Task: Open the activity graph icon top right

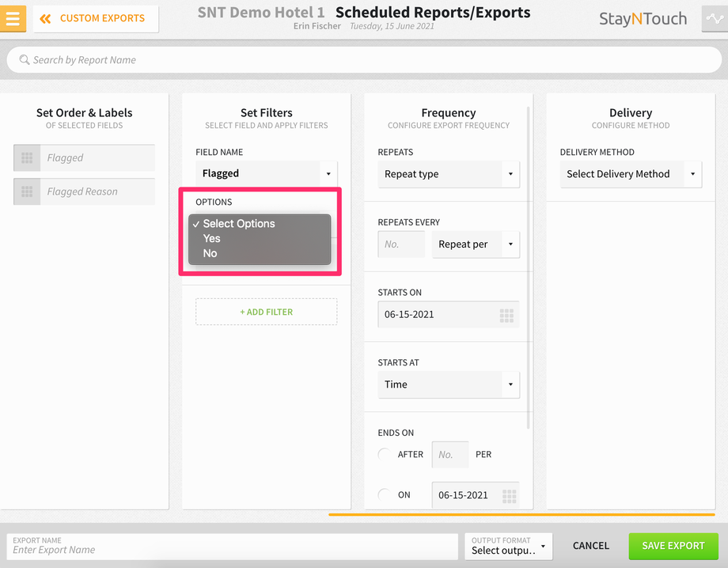Action: click(715, 18)
